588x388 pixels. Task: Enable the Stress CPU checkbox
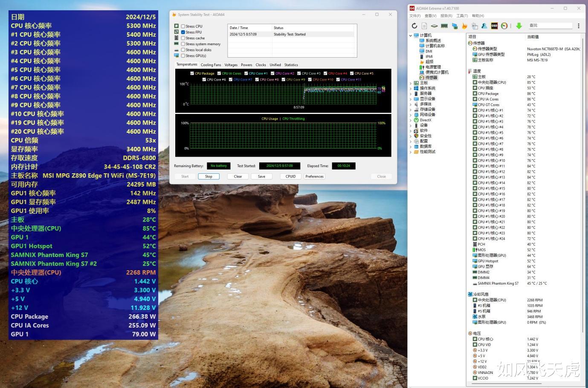pyautogui.click(x=183, y=26)
